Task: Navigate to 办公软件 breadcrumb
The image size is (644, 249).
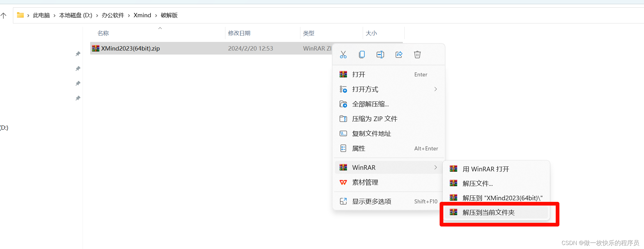Action: [x=113, y=15]
